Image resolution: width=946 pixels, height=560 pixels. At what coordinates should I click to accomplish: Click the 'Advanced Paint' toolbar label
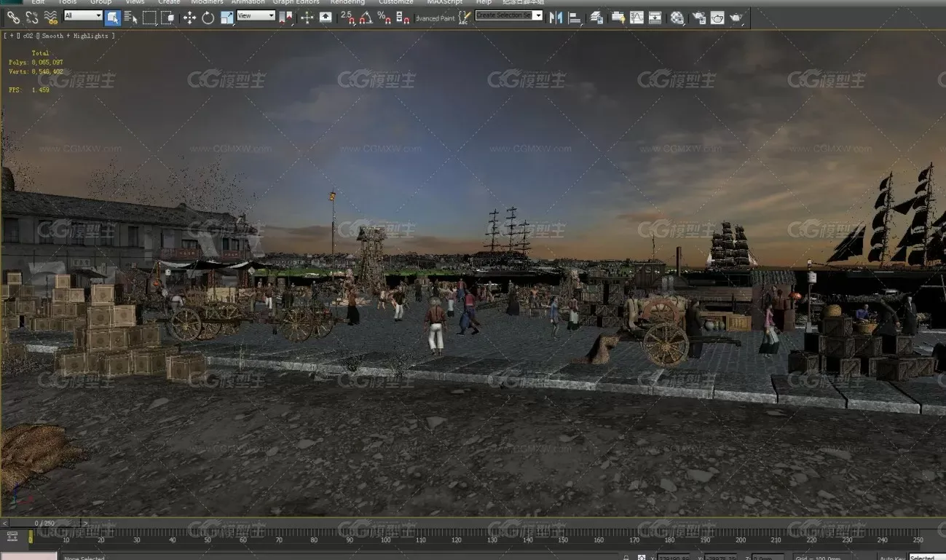tap(435, 17)
